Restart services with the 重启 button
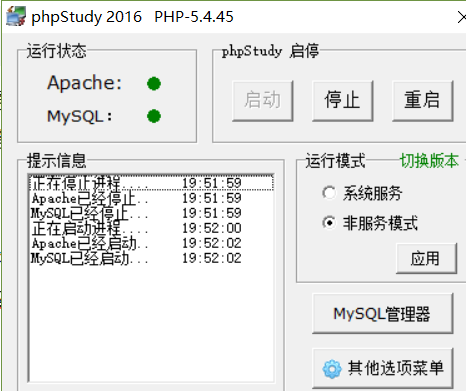This screenshot has height=391, width=466. [423, 100]
